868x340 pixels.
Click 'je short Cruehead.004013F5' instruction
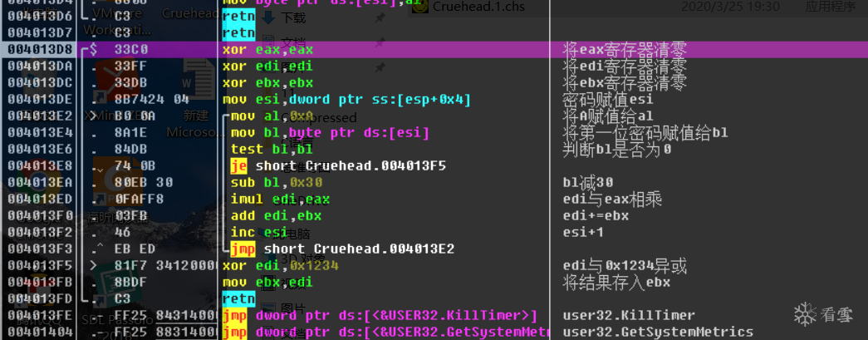click(338, 165)
